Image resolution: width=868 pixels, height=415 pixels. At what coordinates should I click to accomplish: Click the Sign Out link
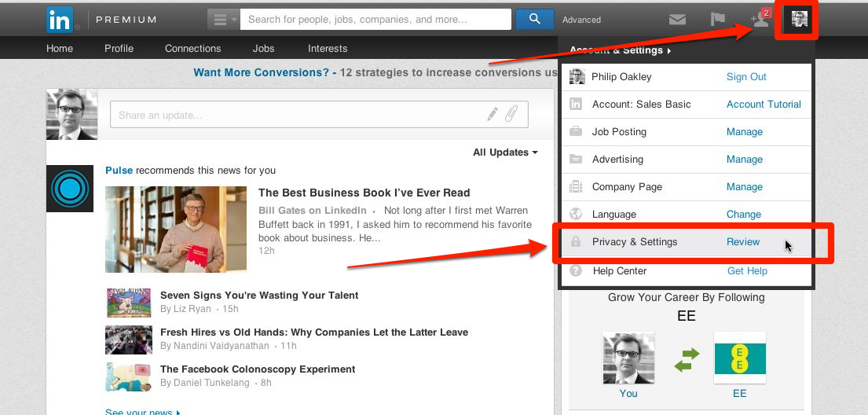tap(746, 77)
